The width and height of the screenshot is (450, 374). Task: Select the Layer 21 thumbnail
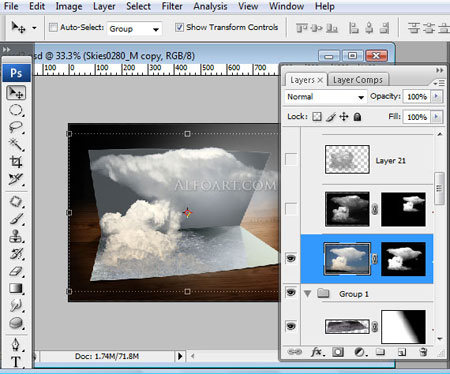tap(347, 159)
